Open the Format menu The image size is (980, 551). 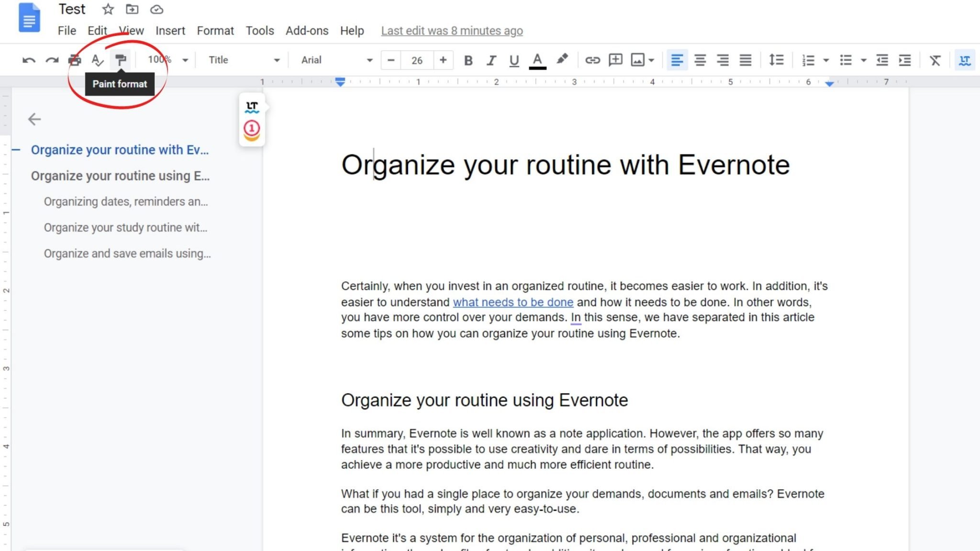215,31
